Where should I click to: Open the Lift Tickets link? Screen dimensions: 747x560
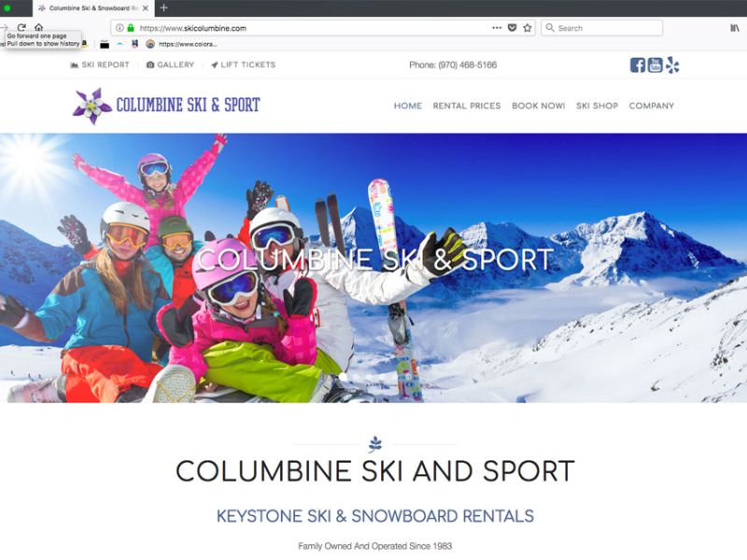(x=244, y=64)
